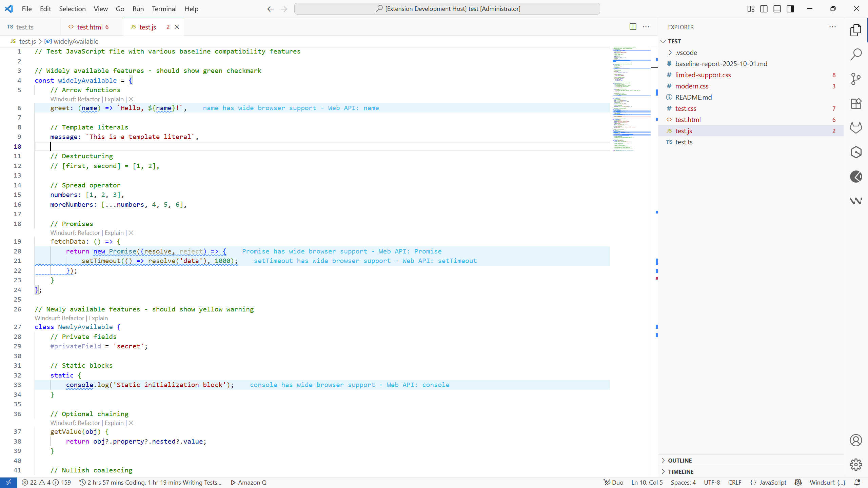Click the split editor right icon
The width and height of the screenshot is (868, 488).
633,27
